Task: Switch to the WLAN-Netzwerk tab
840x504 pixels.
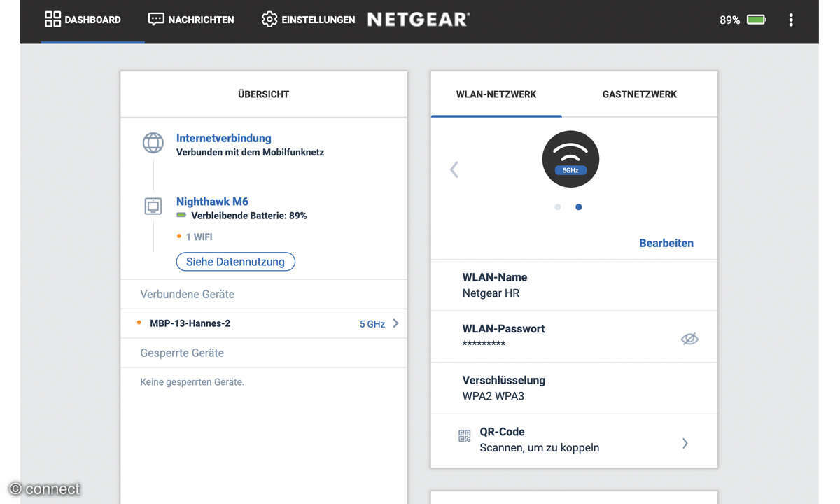Action: [496, 94]
